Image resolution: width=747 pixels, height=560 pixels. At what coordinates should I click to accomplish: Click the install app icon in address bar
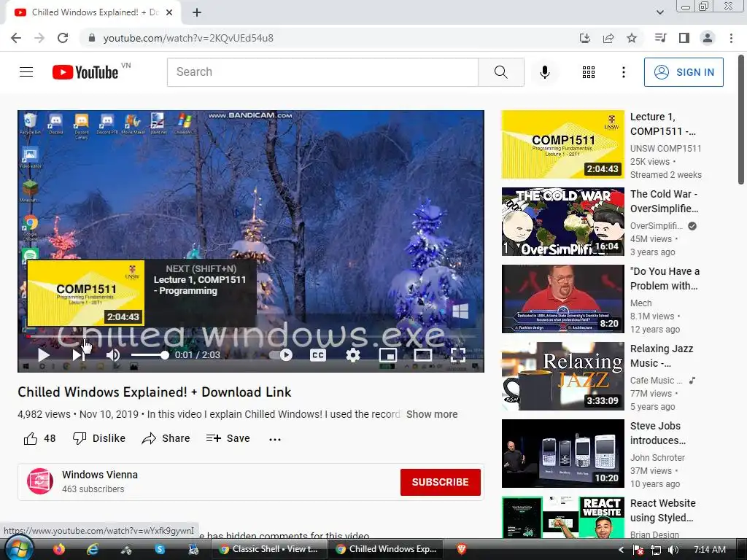point(584,38)
